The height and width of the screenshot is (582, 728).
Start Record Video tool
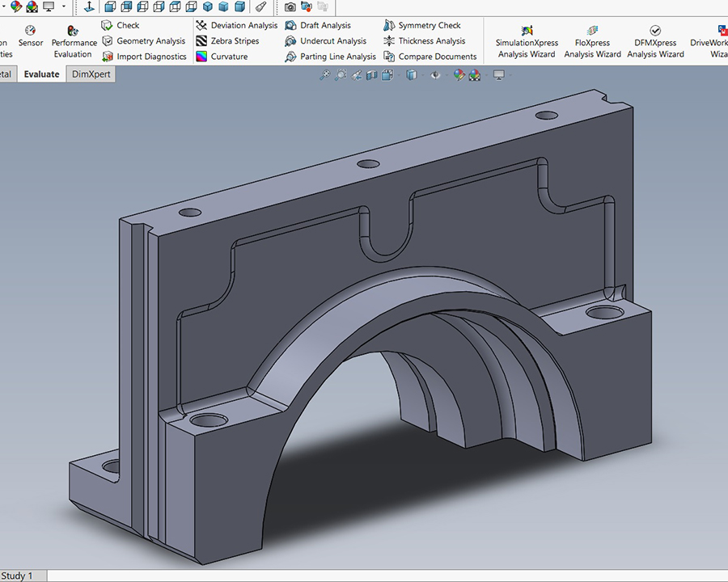pyautogui.click(x=306, y=6)
